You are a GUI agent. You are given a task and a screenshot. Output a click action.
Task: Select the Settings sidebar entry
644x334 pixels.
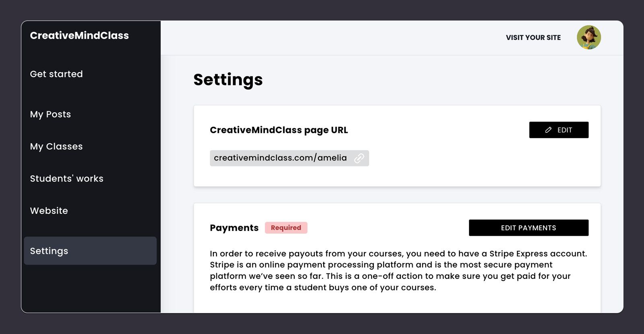(49, 251)
